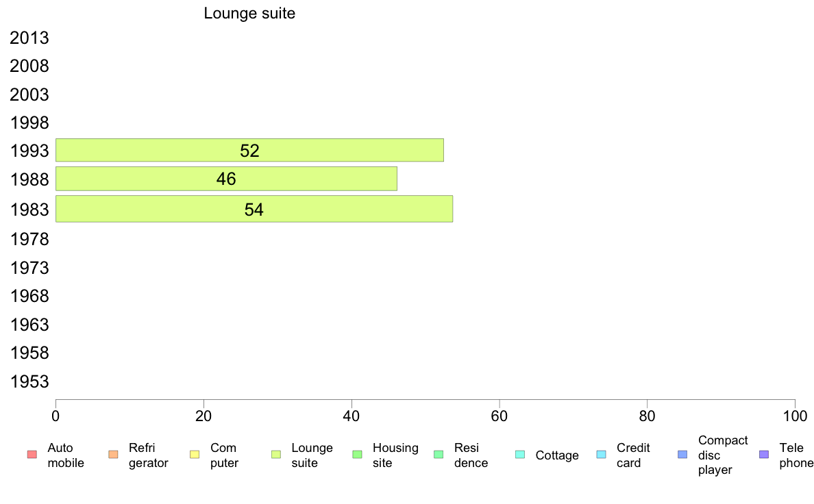Click the Housing site green swatch
The height and width of the screenshot is (504, 814).
click(x=357, y=455)
